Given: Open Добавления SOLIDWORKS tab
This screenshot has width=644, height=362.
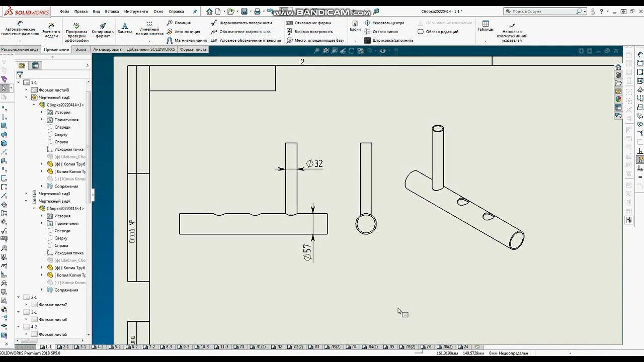Looking at the screenshot, I should point(151,49).
